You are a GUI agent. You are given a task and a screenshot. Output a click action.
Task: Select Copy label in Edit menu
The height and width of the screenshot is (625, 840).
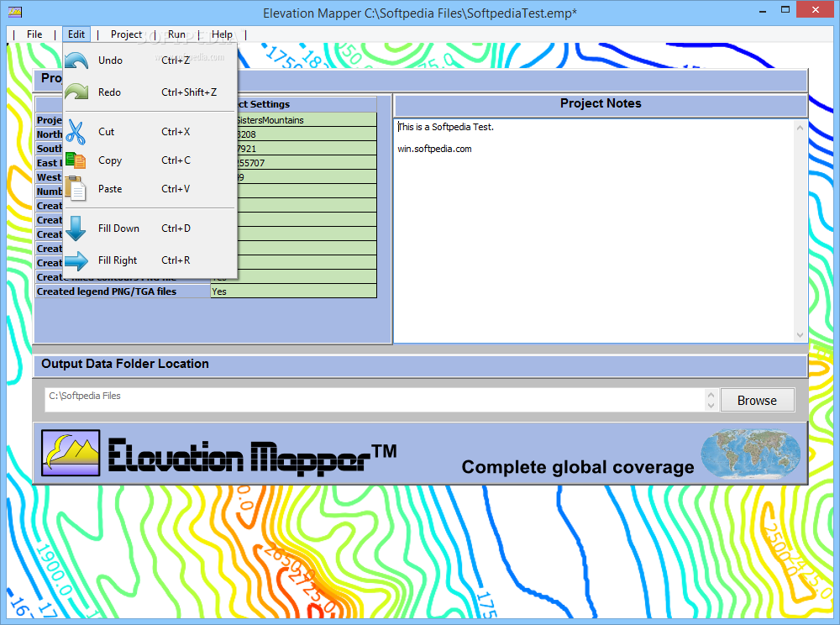tap(110, 160)
